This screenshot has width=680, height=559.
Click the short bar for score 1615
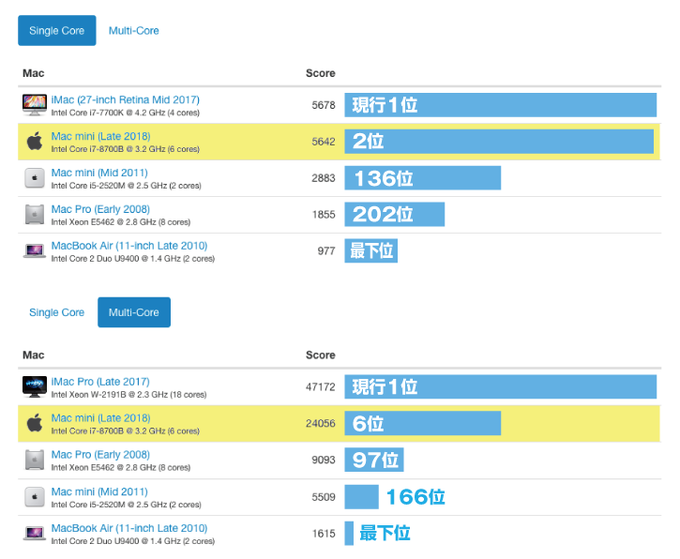(349, 533)
